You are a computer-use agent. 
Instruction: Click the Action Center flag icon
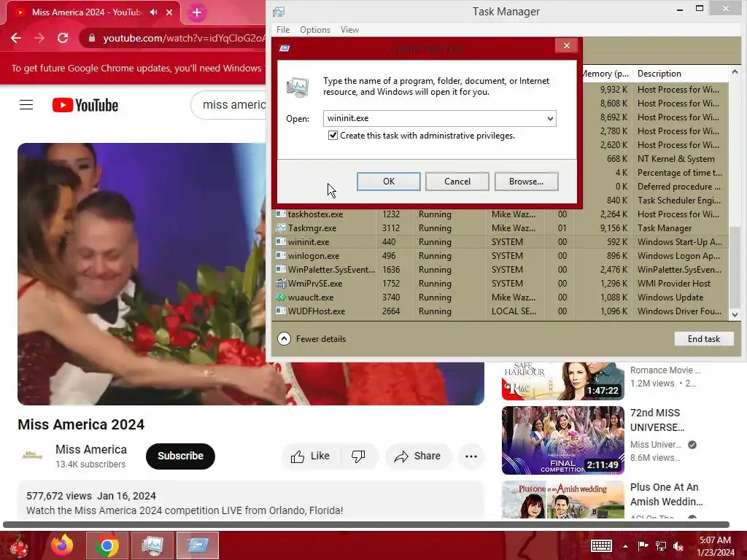[643, 545]
